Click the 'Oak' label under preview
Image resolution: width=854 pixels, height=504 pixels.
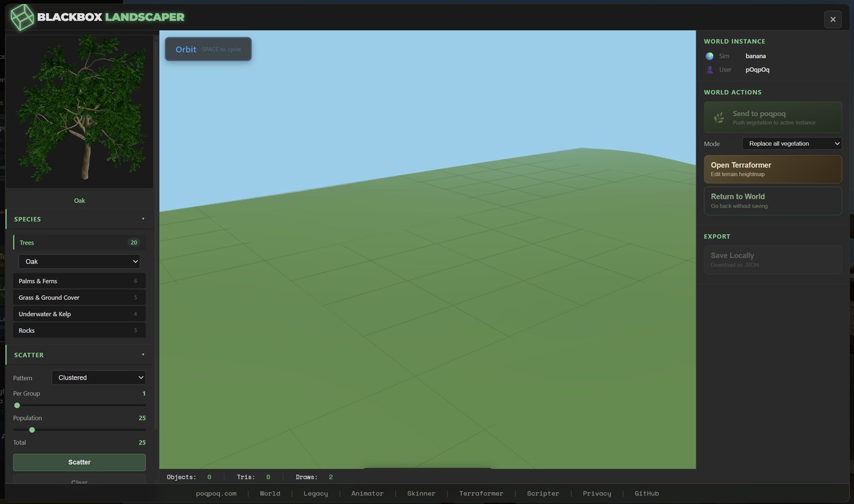pyautogui.click(x=79, y=201)
